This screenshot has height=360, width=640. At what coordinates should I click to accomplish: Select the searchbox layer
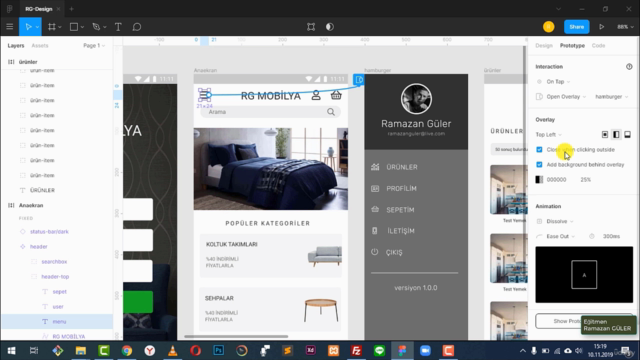(x=54, y=262)
